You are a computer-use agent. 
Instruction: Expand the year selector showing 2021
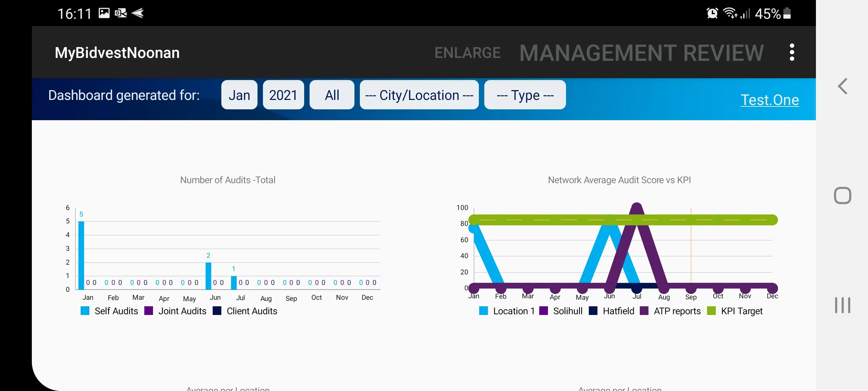pos(283,94)
